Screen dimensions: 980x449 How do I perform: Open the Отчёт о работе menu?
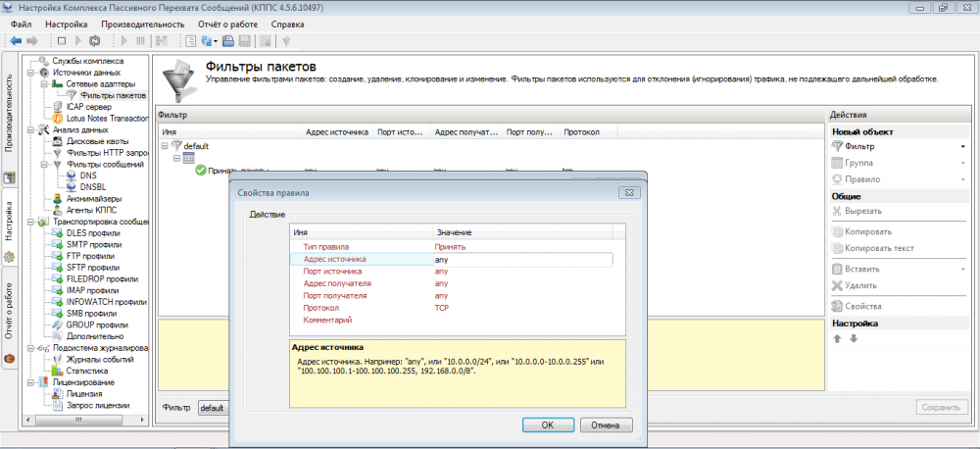tap(229, 25)
